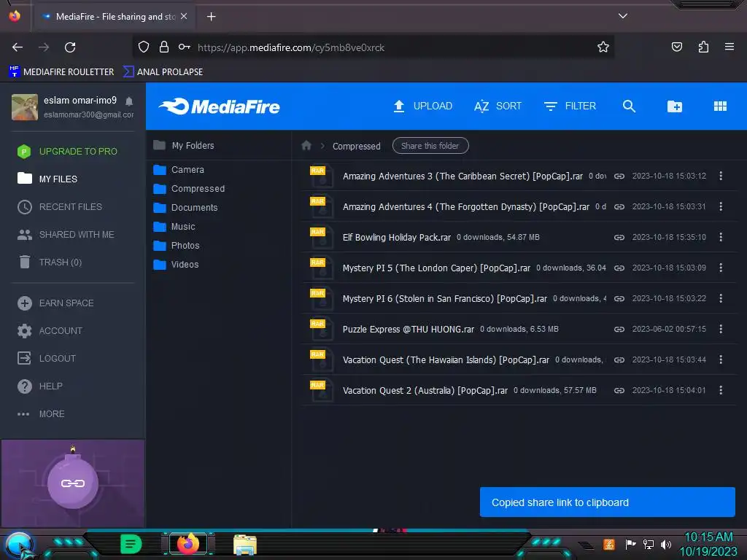Open the MEDIAFIRE ROULETTER bookmark

[61, 72]
